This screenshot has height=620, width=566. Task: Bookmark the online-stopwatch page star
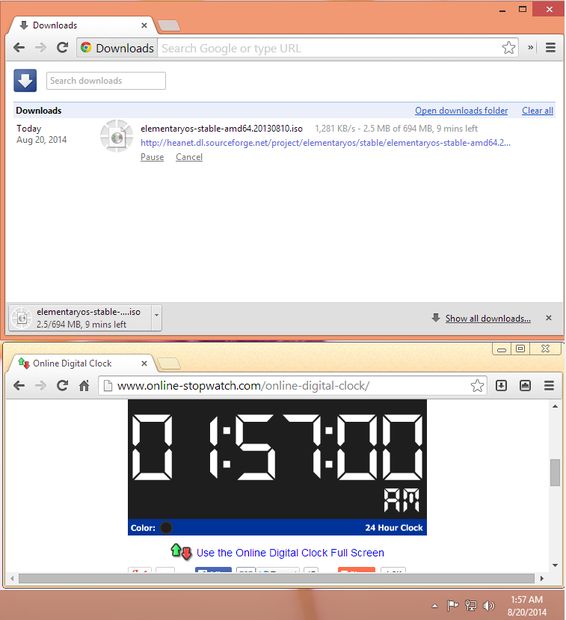pos(477,386)
